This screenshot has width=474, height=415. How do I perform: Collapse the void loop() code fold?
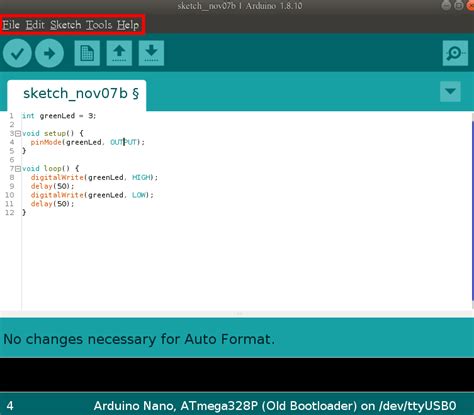click(x=18, y=169)
